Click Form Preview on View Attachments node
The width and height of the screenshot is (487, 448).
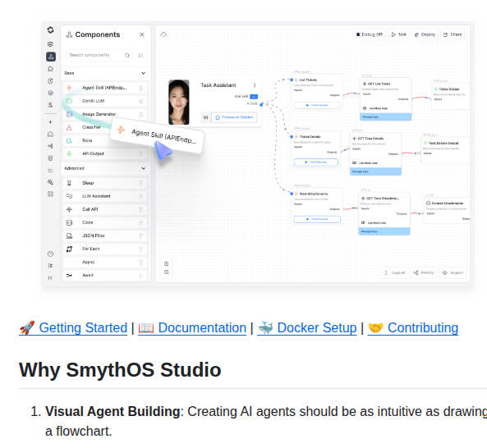pyautogui.click(x=317, y=219)
